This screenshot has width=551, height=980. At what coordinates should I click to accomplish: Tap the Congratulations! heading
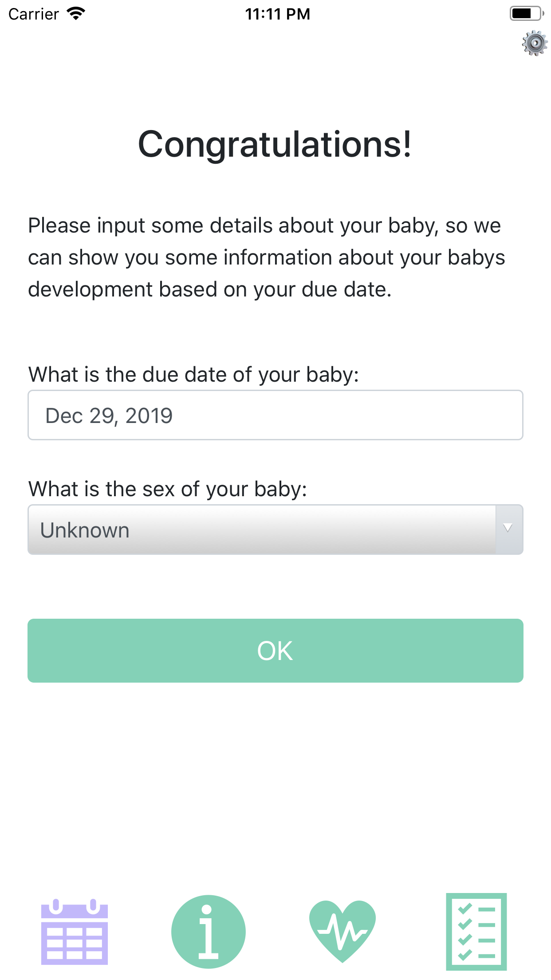pyautogui.click(x=275, y=145)
